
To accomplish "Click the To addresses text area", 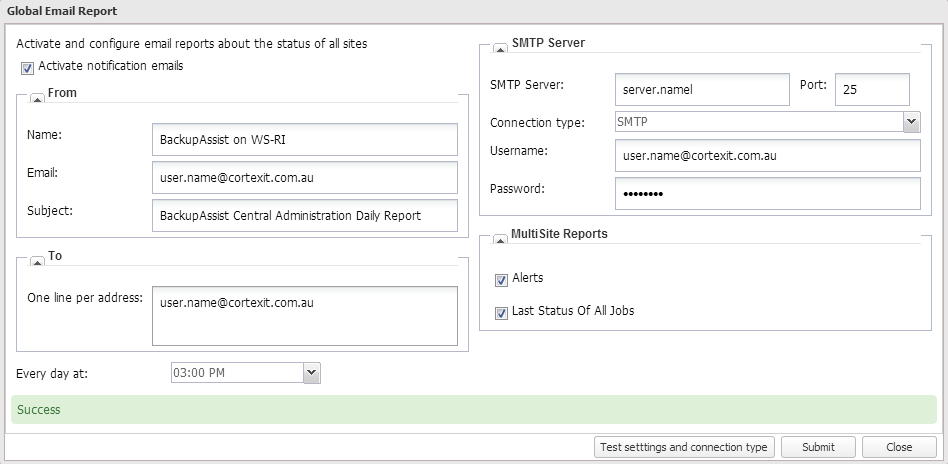I will point(305,316).
